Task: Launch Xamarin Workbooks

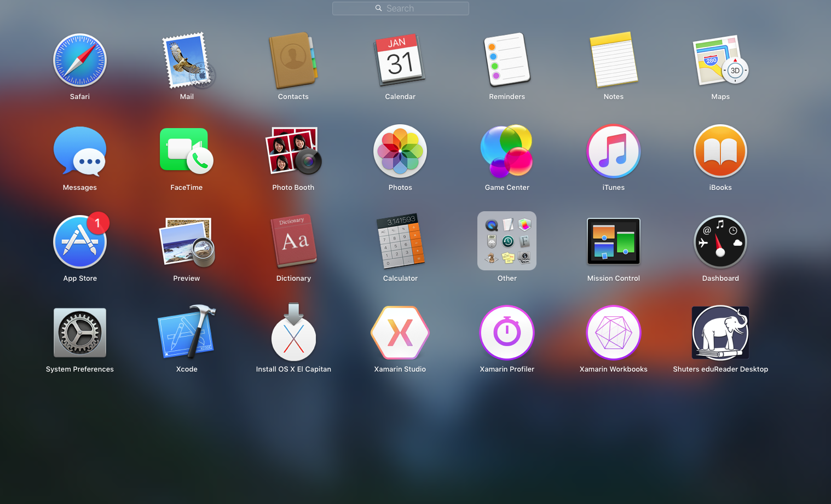Action: click(614, 333)
